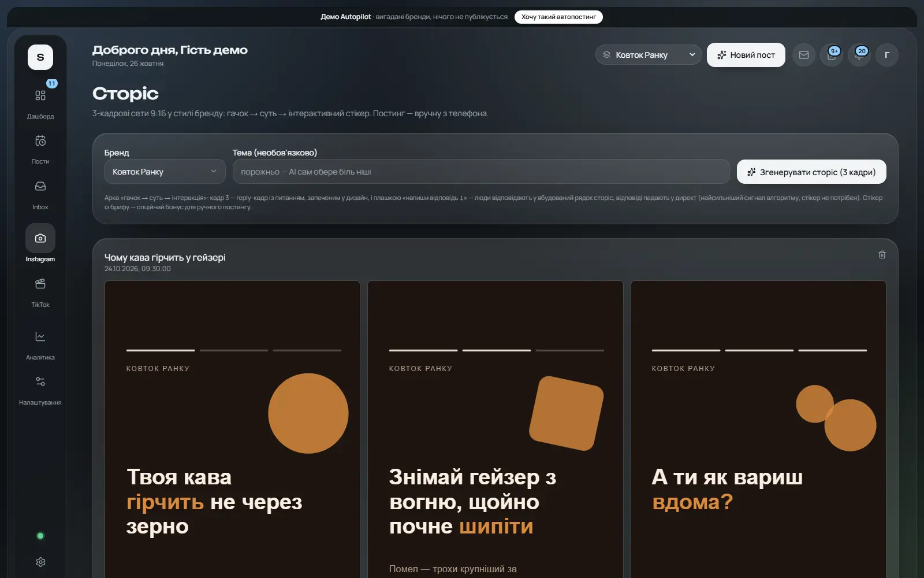Open the Г user avatar menu
Screen dimensions: 924x578
point(887,55)
